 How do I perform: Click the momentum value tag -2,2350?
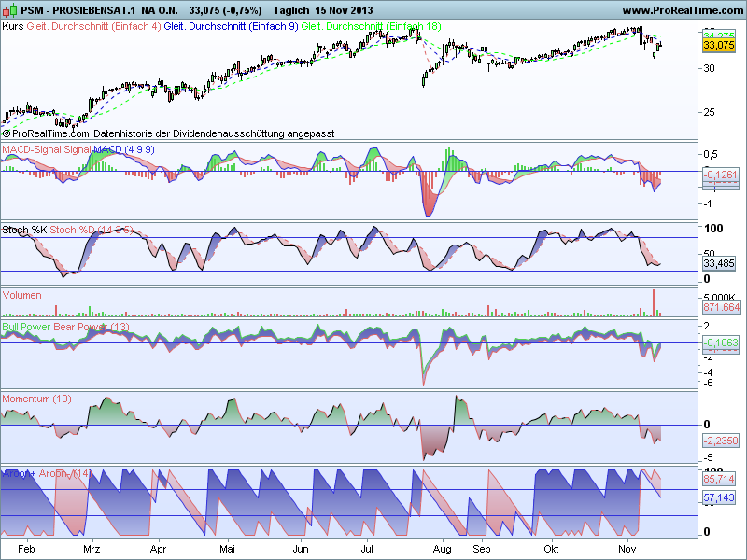click(721, 441)
